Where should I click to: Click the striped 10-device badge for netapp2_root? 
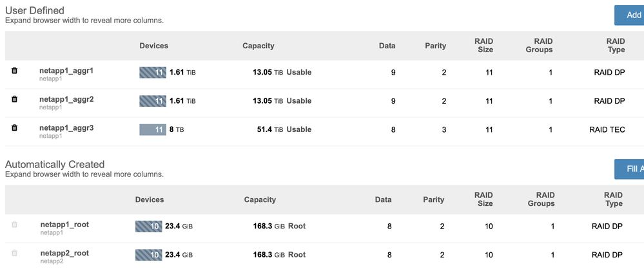148,255
